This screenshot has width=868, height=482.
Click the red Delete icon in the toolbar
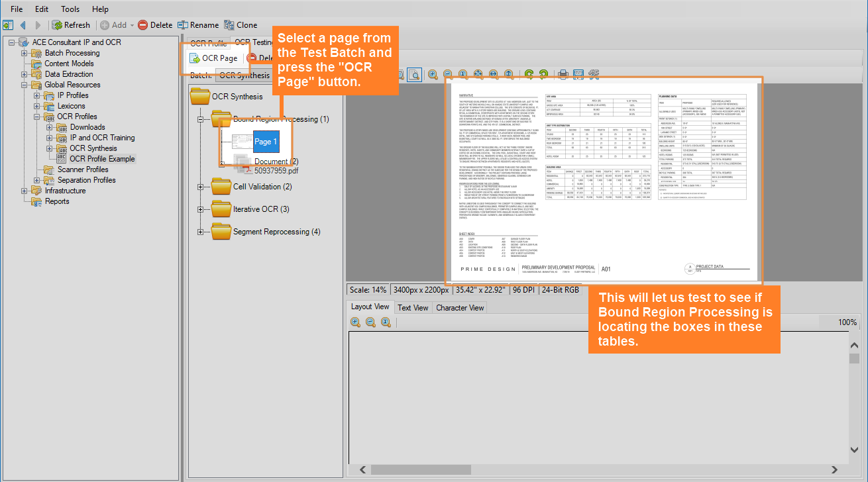[x=142, y=25]
